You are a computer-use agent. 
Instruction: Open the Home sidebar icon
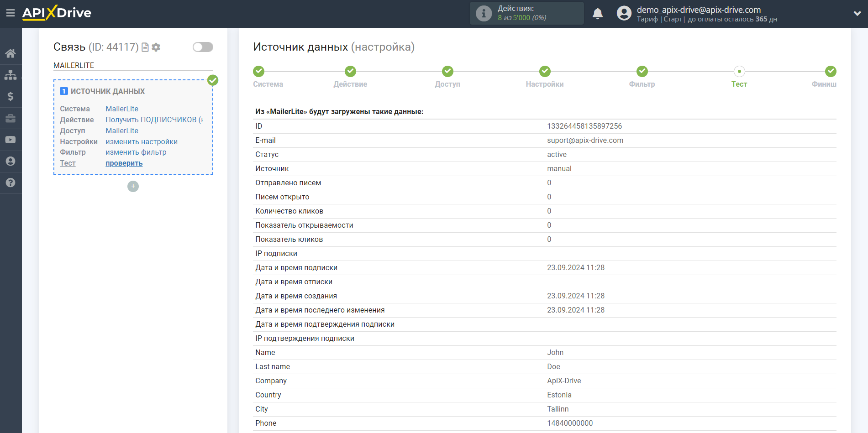(11, 53)
